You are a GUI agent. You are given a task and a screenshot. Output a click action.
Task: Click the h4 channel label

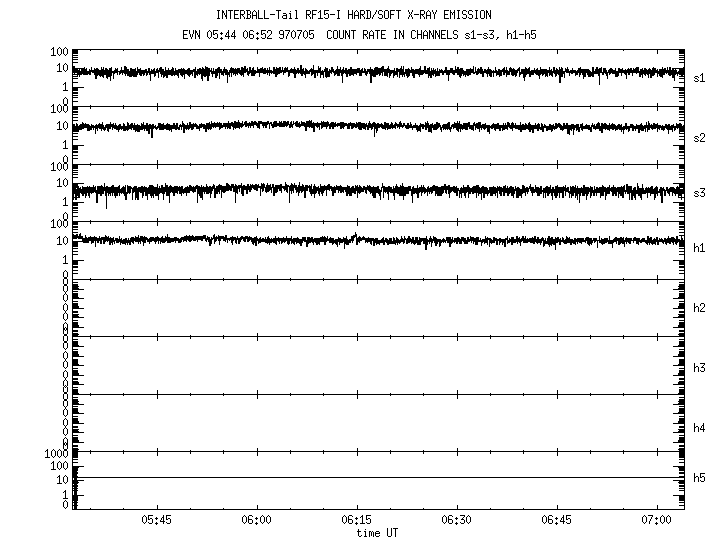tap(700, 428)
